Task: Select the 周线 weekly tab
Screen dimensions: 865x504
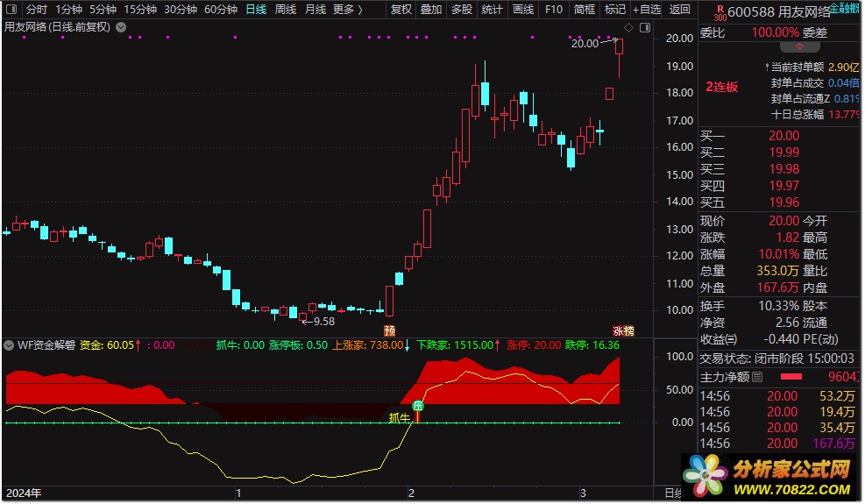Action: pyautogui.click(x=286, y=10)
